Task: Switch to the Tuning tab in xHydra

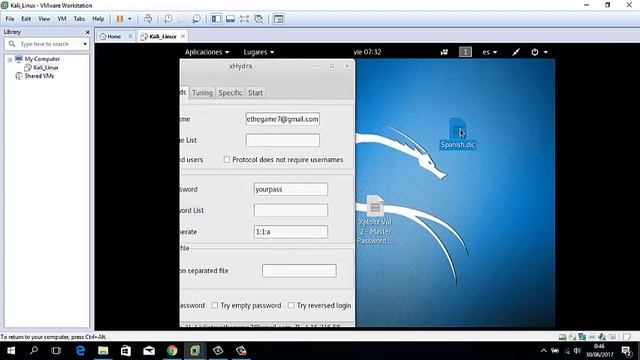Action: click(x=202, y=93)
